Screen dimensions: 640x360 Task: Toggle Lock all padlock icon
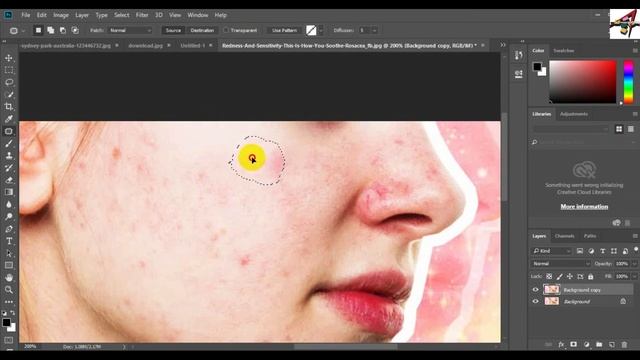click(591, 276)
